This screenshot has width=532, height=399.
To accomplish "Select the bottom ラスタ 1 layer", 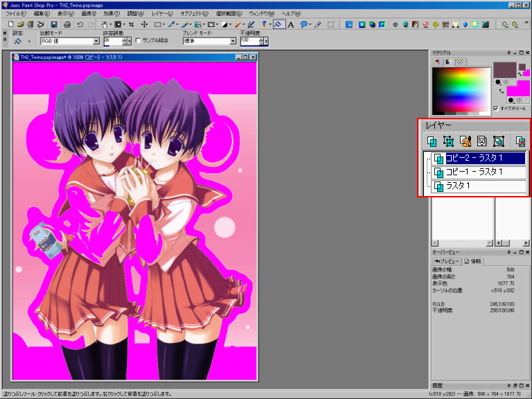I will pos(478,186).
